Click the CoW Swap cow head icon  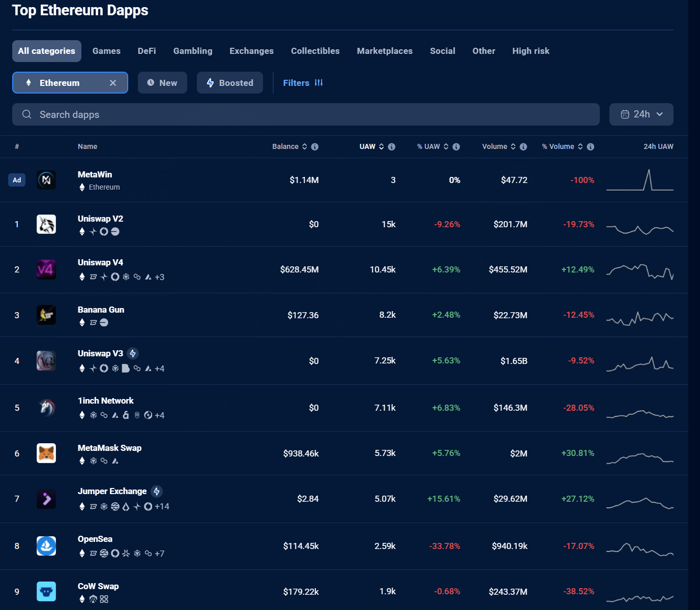click(46, 591)
